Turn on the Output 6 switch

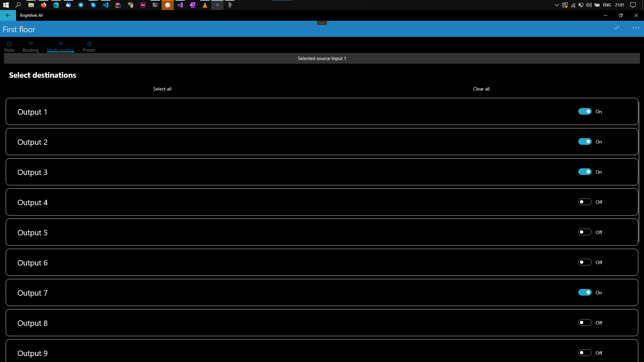tap(585, 262)
